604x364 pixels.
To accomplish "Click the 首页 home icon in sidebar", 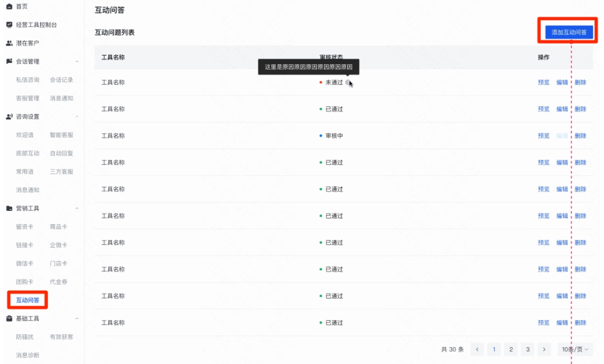I will pyautogui.click(x=9, y=6).
